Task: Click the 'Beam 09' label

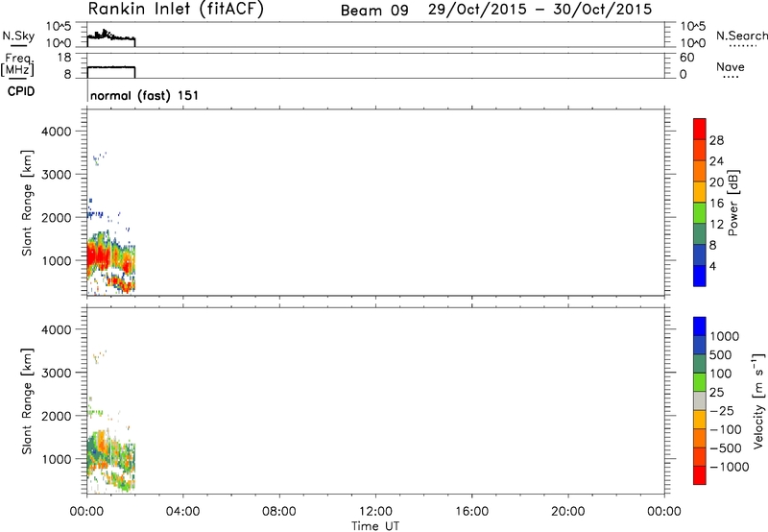Action: click(x=374, y=11)
